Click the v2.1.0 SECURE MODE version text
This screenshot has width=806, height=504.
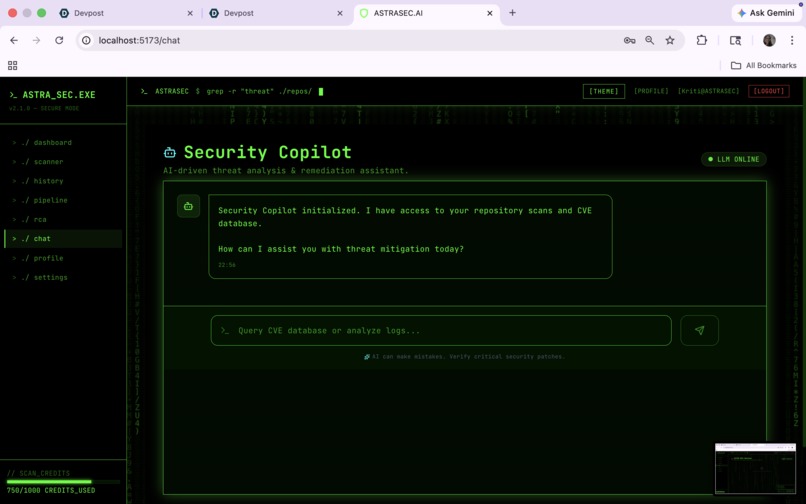[x=44, y=109]
